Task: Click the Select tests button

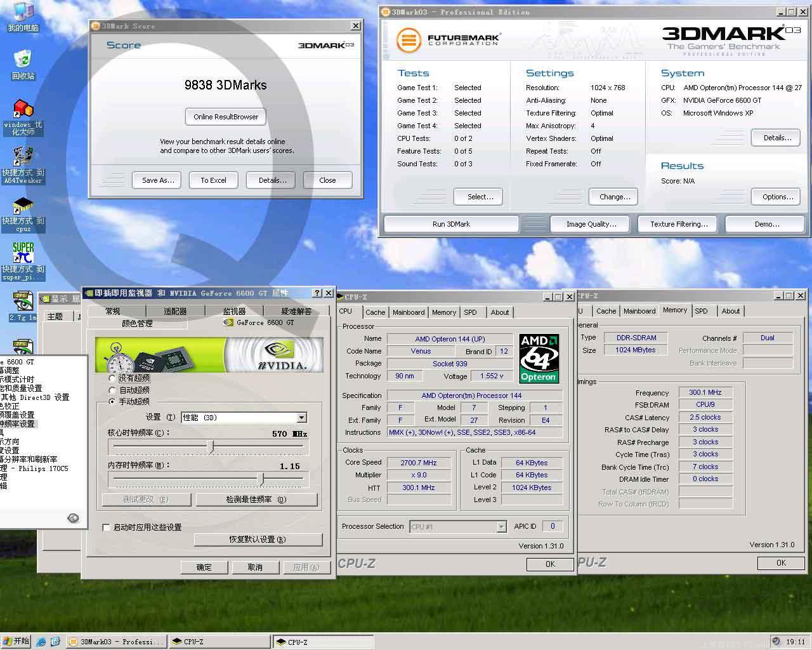Action: 480,197
